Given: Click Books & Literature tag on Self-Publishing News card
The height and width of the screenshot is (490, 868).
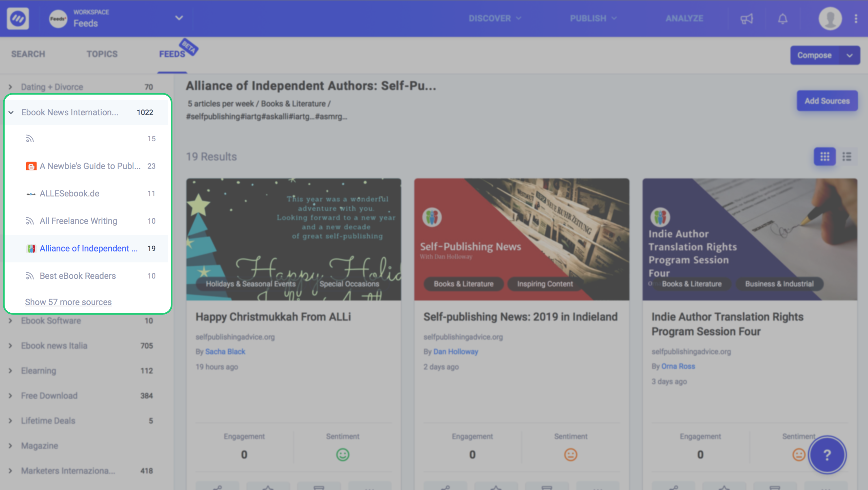Looking at the screenshot, I should click(463, 284).
